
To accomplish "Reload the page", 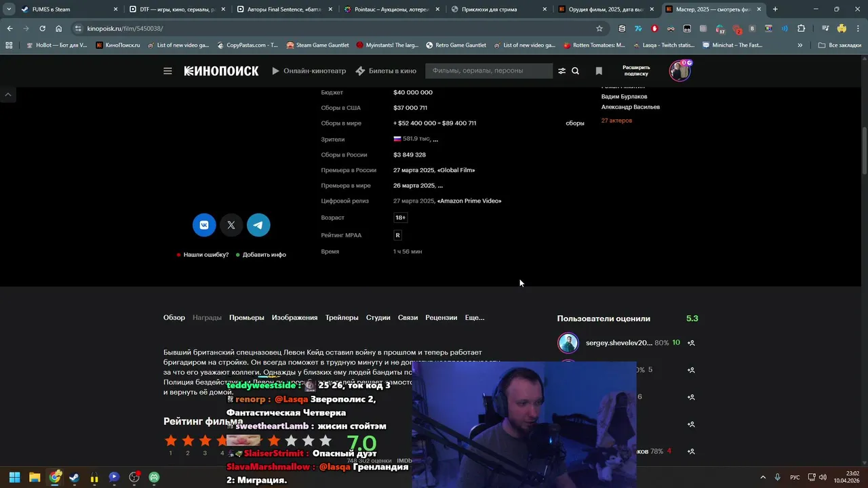I will [x=42, y=28].
